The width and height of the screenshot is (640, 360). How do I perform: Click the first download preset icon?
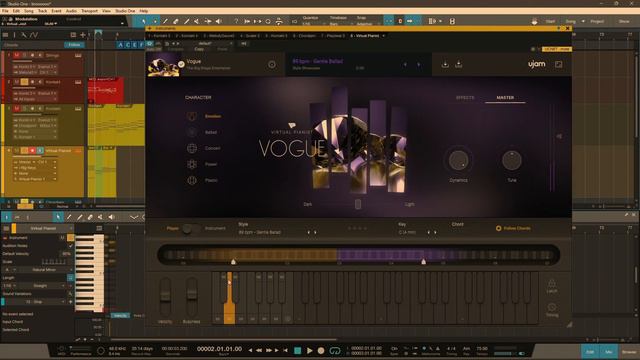(445, 64)
